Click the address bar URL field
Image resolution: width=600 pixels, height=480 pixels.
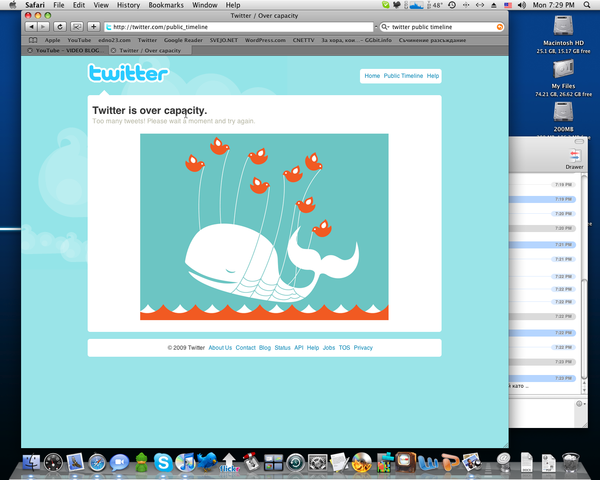click(x=239, y=27)
